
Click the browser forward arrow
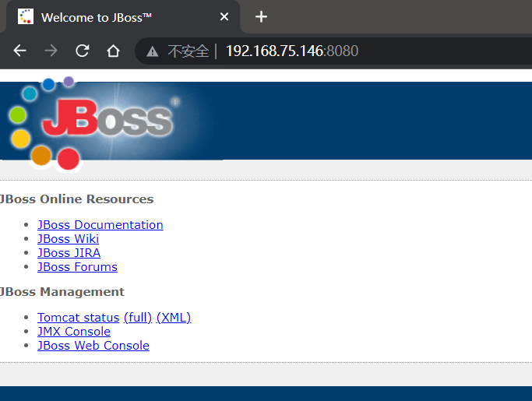point(51,51)
